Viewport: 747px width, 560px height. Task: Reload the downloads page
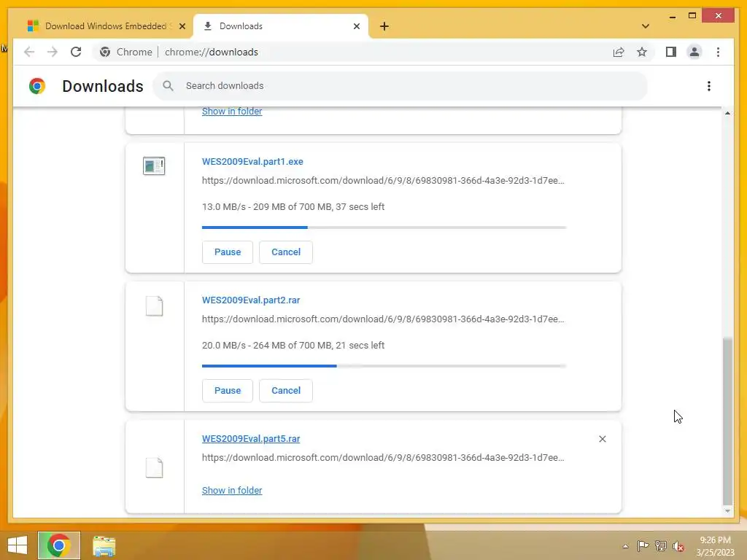(x=76, y=52)
